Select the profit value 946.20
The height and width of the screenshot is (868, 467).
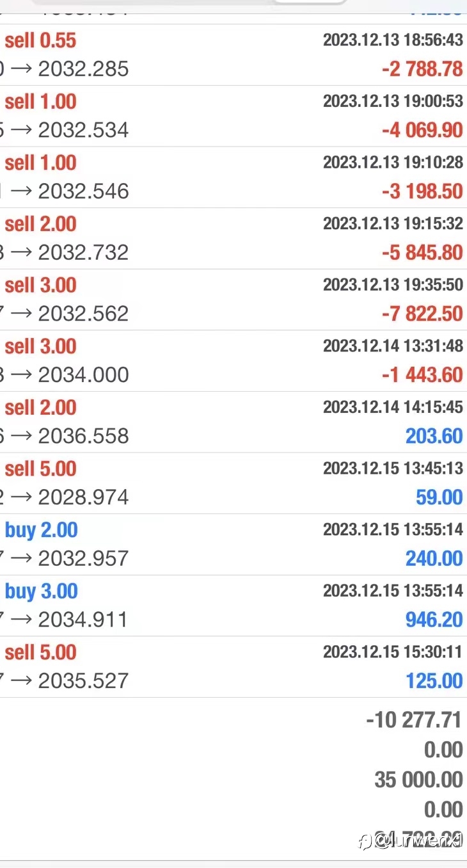(x=434, y=620)
